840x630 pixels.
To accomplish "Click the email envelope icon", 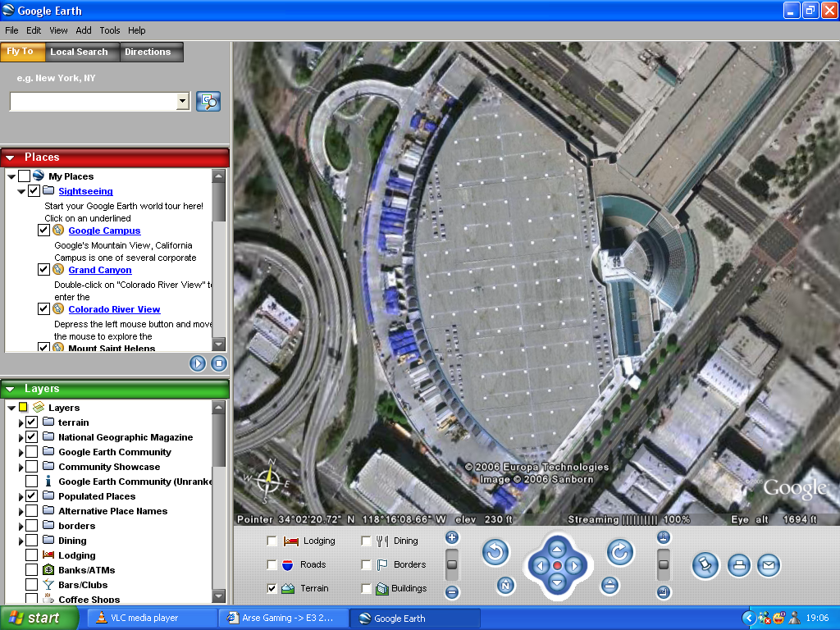I will coord(768,564).
